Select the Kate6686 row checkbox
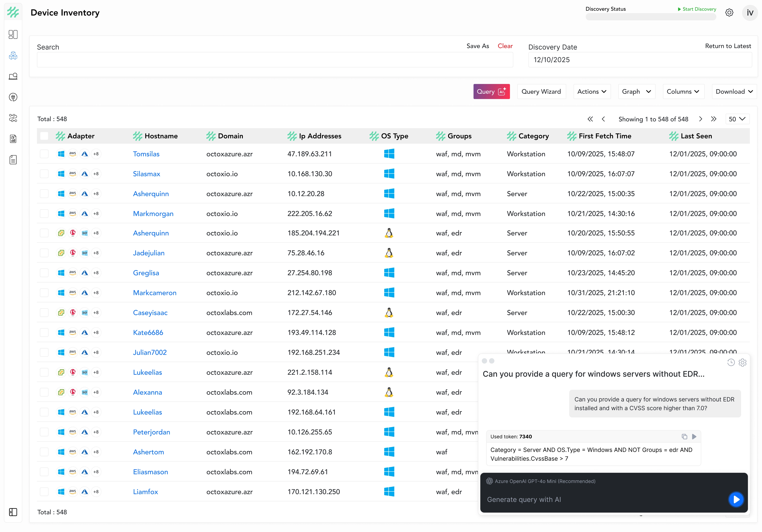Image resolution: width=762 pixels, height=532 pixels. 44,332
